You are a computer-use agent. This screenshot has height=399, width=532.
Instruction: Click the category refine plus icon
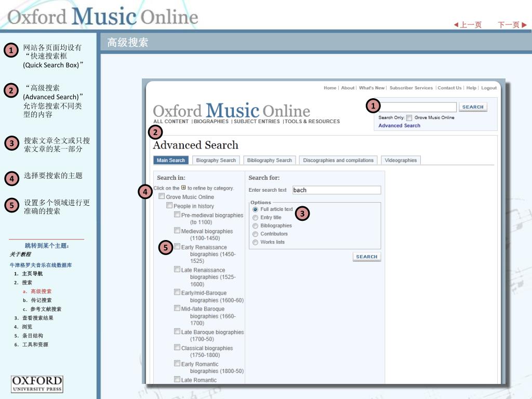tap(183, 188)
